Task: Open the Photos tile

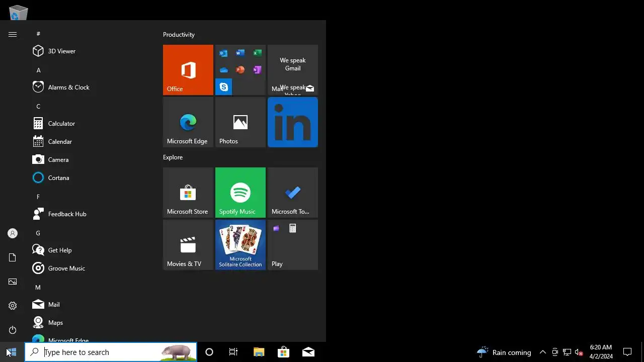Action: (240, 122)
